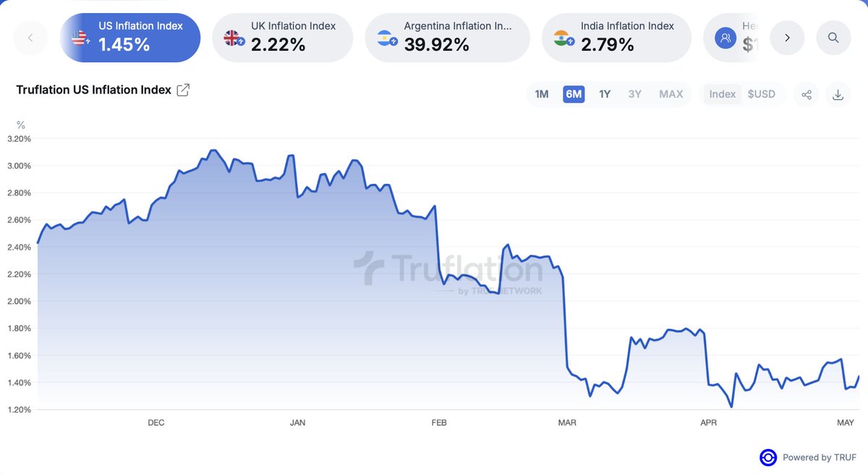This screenshot has width=868, height=475.
Task: Switch chart view to Index mode
Action: point(722,93)
